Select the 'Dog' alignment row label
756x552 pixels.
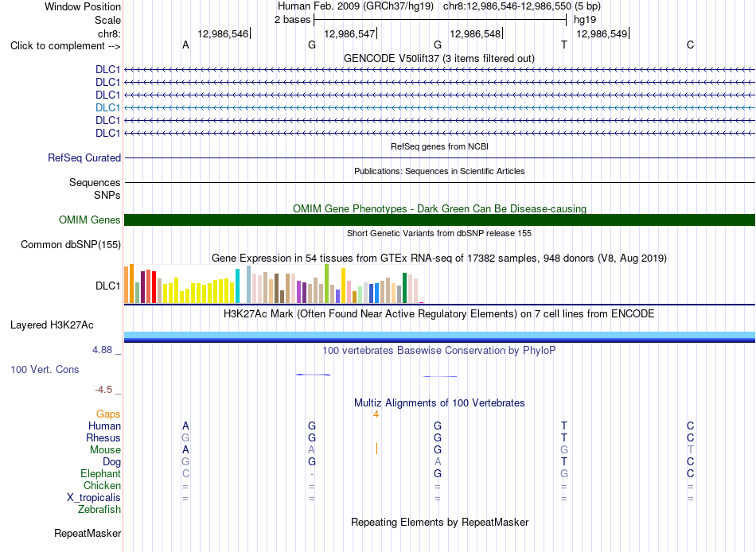tap(111, 462)
